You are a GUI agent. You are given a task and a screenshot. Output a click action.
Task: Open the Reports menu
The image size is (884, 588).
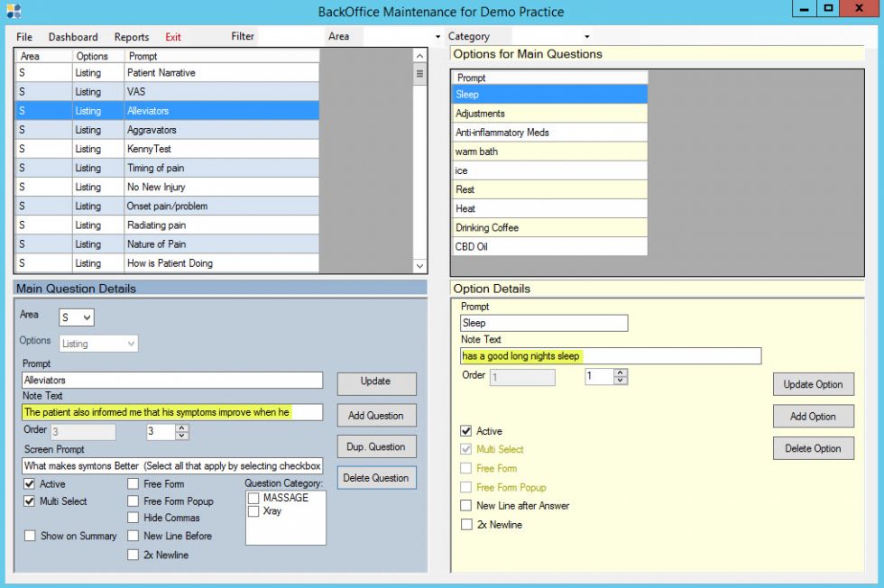click(x=131, y=37)
